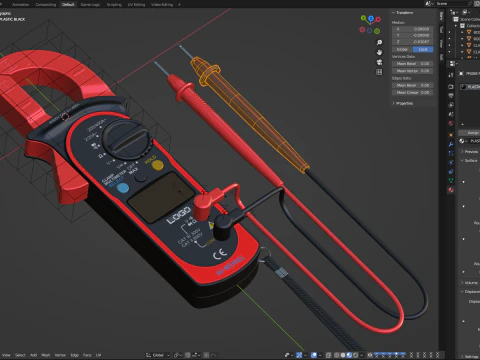
Task: Open the scene browse dropdown icon
Action: tap(429, 3)
